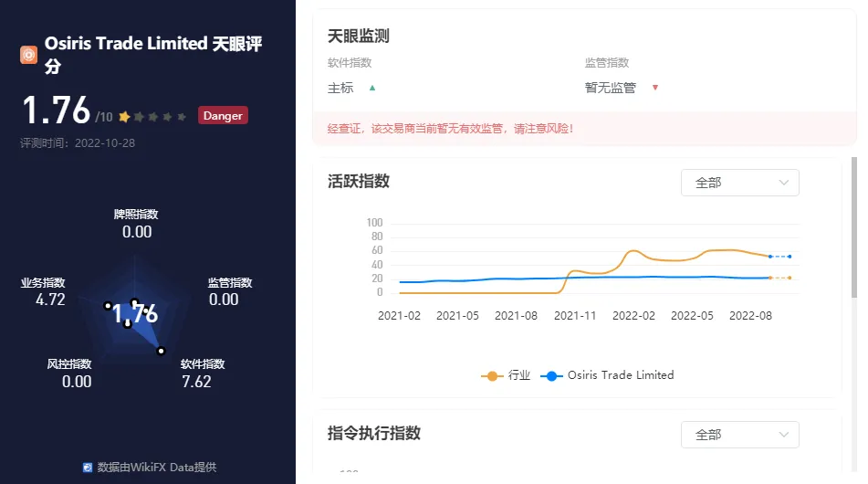Click the 监管指数 label under 天眼监测

[607, 63]
